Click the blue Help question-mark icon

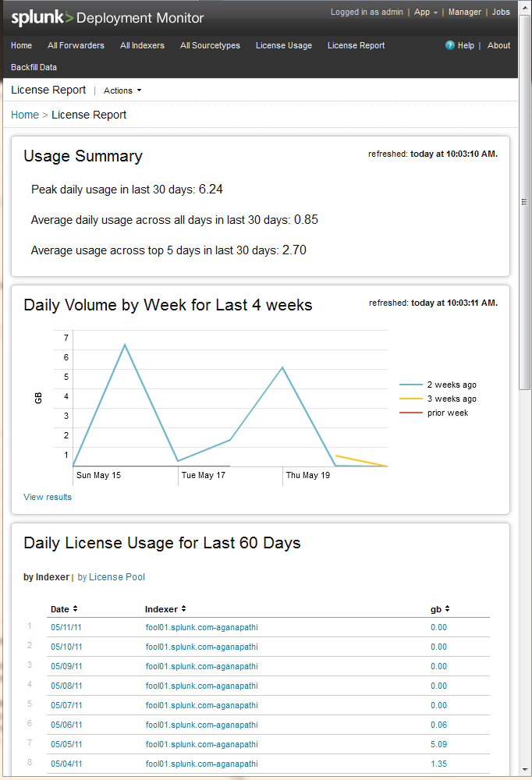click(x=450, y=45)
